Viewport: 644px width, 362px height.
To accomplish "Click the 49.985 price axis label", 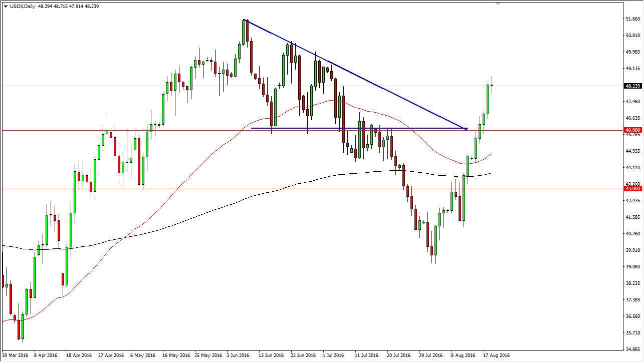I will [x=633, y=52].
